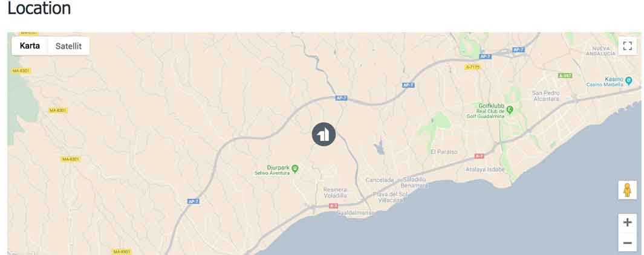Click the Location heading

click(x=39, y=8)
